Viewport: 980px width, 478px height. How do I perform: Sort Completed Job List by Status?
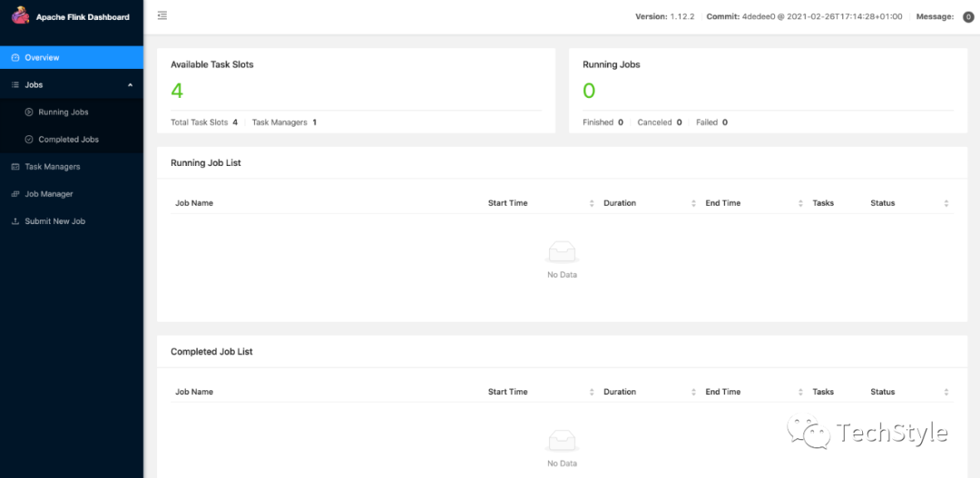946,392
